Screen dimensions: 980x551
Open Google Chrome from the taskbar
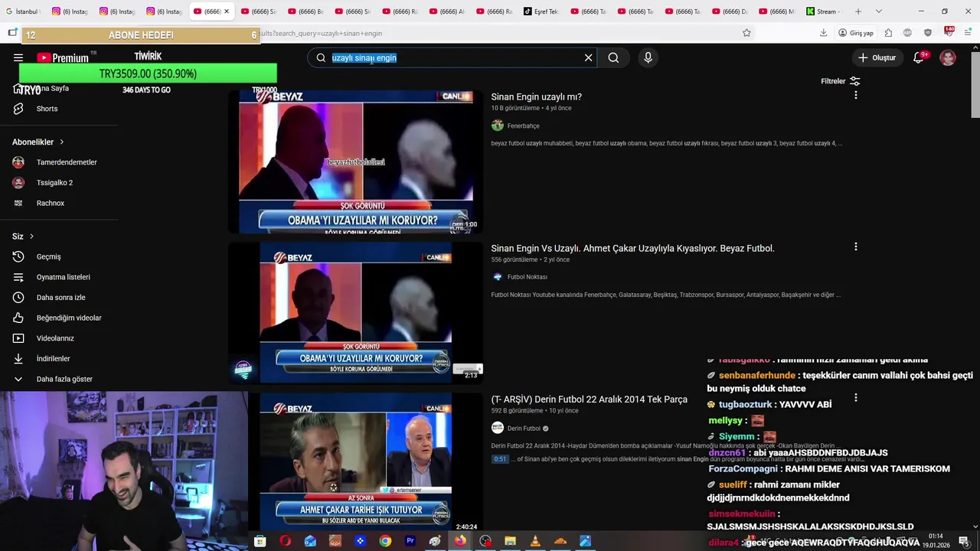point(385,541)
